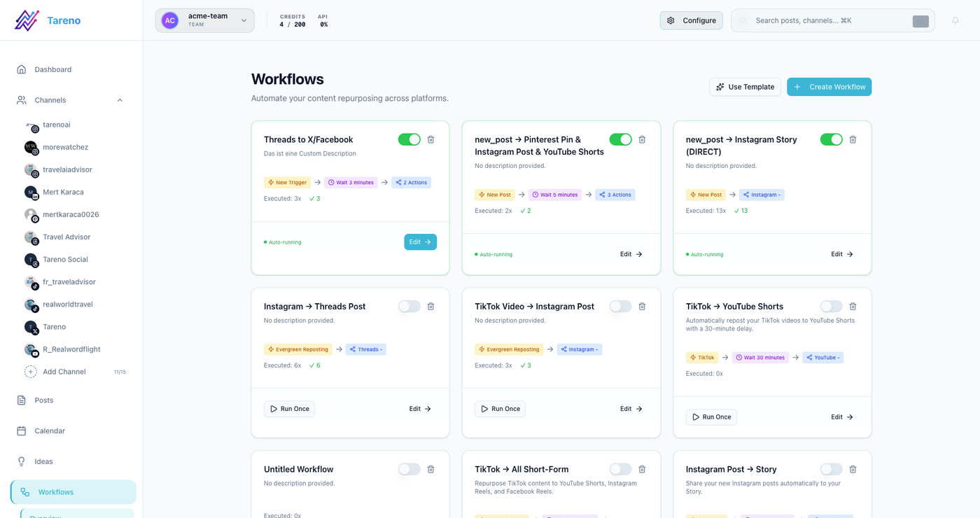The height and width of the screenshot is (518, 980).
Task: Click the Tareno X channel avatar
Action: pos(31,328)
